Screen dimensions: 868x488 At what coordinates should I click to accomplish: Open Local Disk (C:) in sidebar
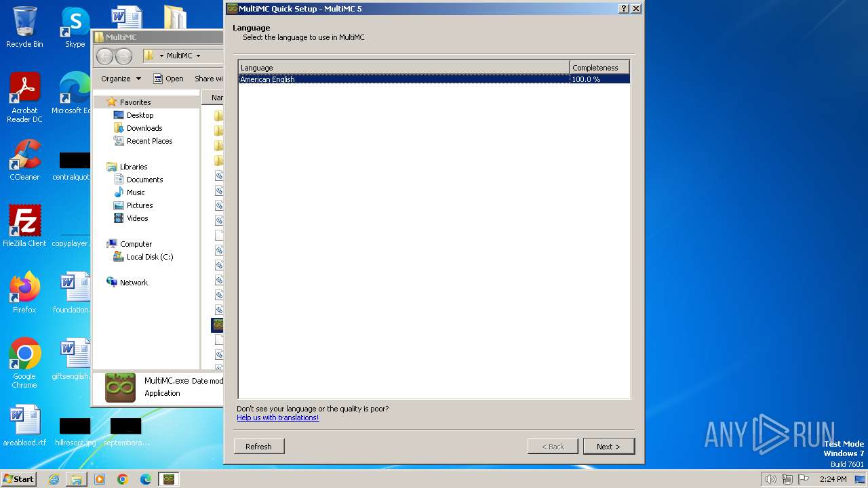click(149, 257)
